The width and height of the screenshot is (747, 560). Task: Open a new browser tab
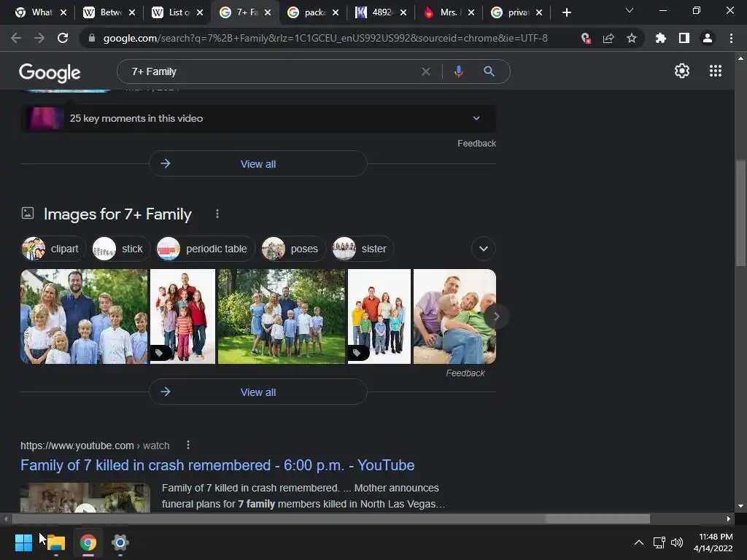click(566, 12)
